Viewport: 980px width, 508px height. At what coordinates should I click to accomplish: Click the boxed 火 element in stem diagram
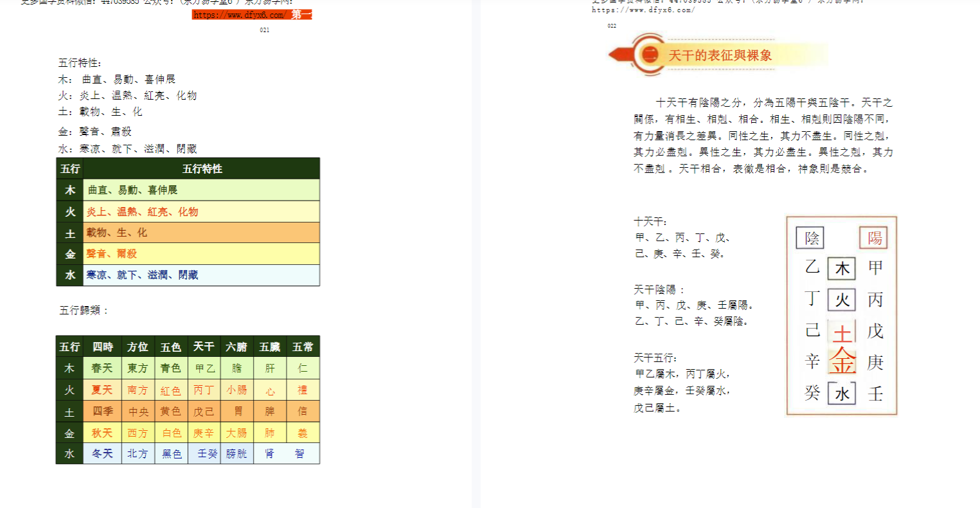[x=841, y=300]
